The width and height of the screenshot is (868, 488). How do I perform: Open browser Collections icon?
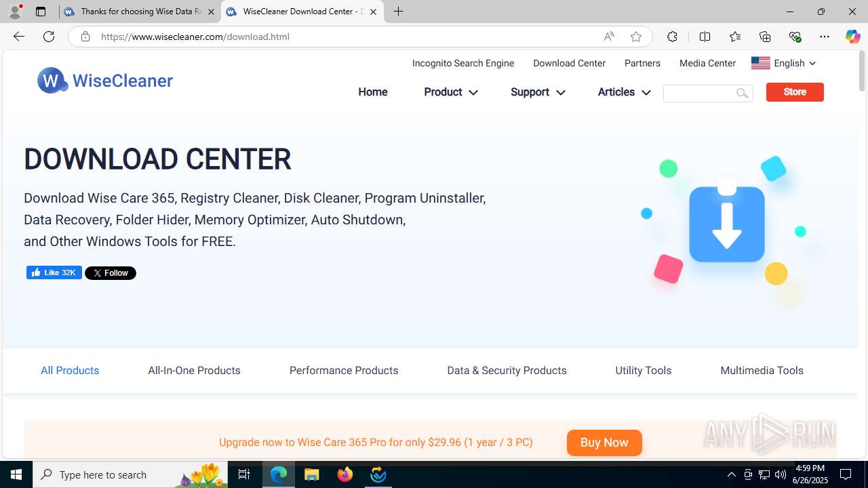pos(765,37)
